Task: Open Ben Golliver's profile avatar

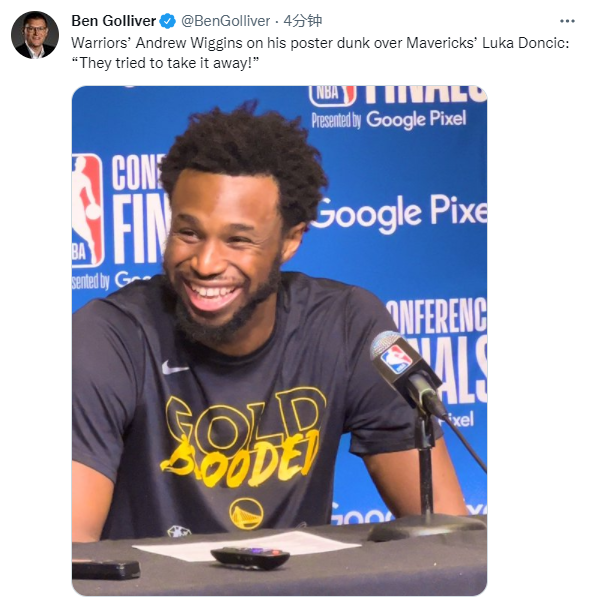Action: 35,35
